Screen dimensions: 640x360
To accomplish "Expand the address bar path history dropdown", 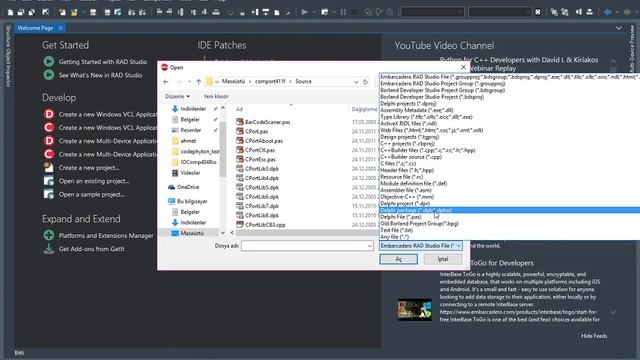I will [356, 82].
